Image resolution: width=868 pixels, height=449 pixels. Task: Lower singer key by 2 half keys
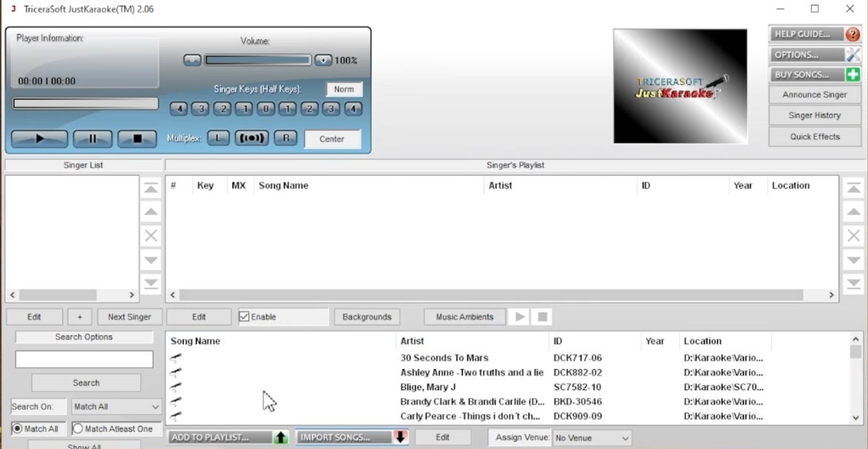222,108
